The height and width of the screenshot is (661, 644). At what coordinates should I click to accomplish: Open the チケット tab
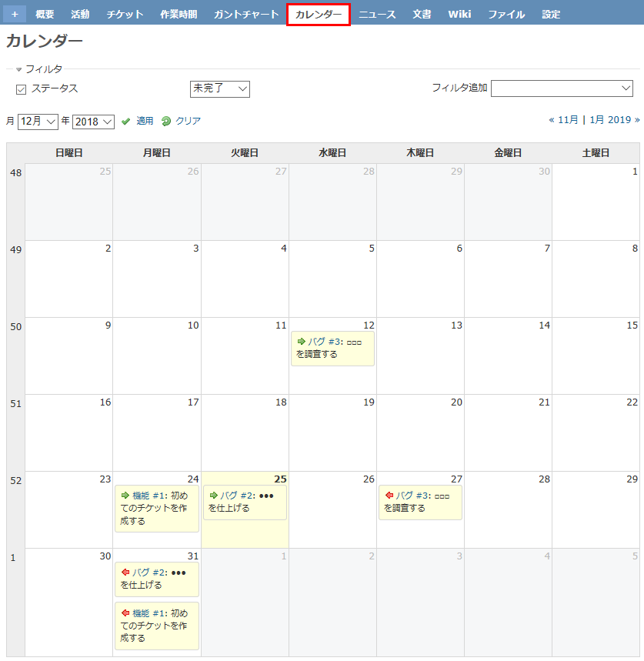pyautogui.click(x=125, y=15)
